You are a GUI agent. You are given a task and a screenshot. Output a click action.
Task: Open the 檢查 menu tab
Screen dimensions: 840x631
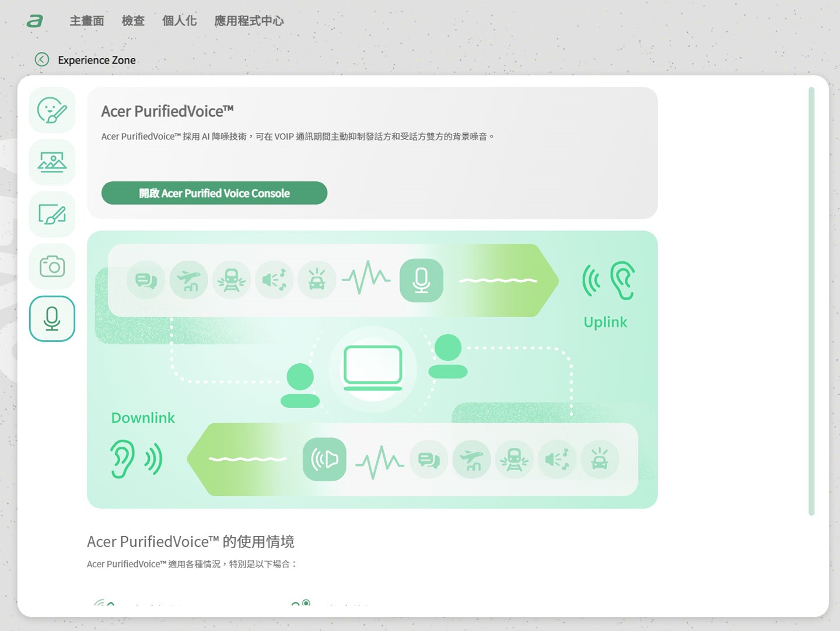[x=133, y=21]
